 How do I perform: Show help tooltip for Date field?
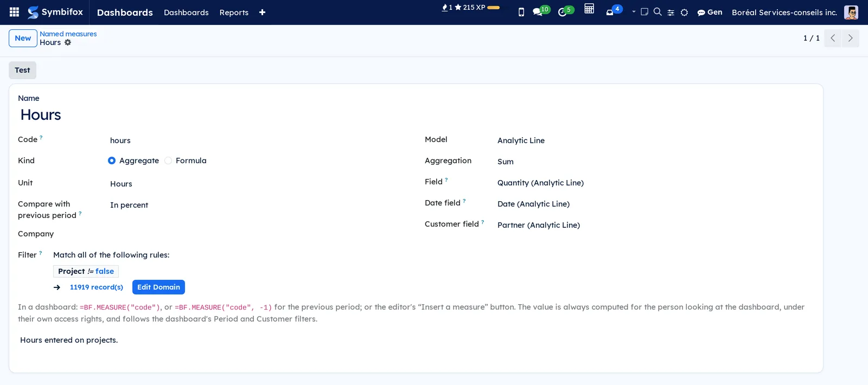point(464,201)
